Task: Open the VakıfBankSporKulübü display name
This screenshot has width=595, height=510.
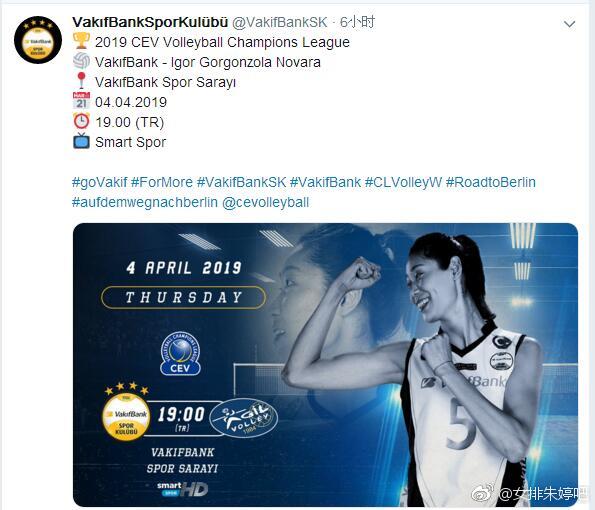Action: pos(150,22)
